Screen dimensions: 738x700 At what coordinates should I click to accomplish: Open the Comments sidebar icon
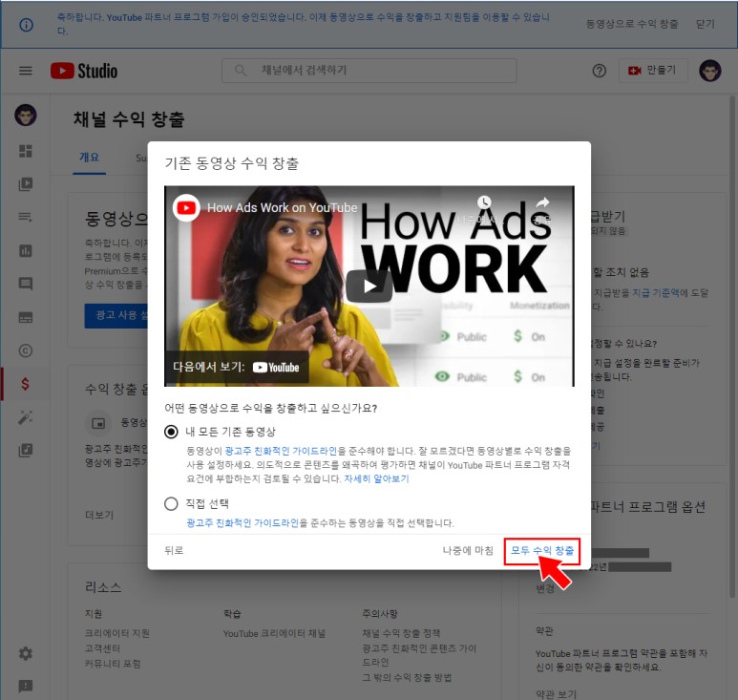(x=26, y=284)
